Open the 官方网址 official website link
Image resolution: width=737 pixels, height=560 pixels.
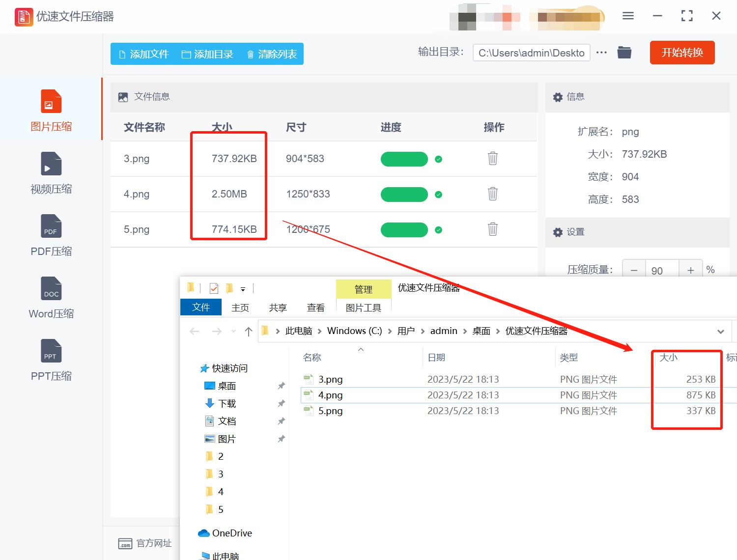[145, 543]
